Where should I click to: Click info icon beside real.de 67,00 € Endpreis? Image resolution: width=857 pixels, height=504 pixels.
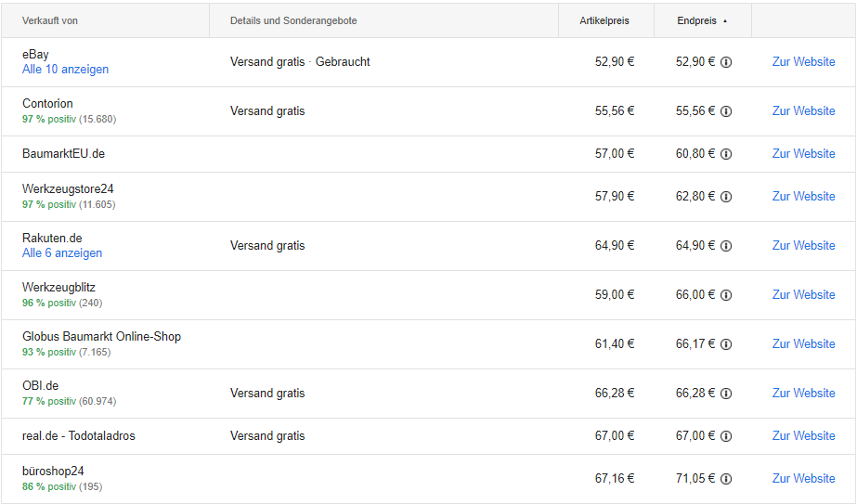click(x=726, y=436)
